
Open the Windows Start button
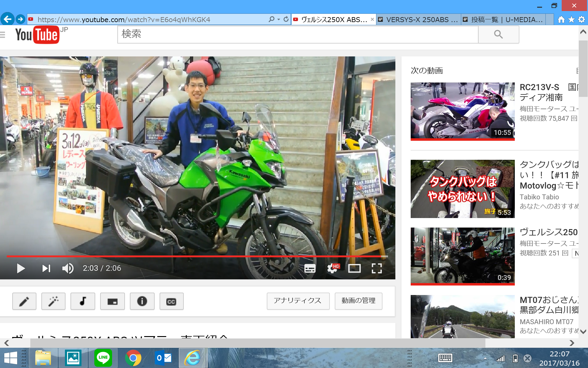pos(10,358)
